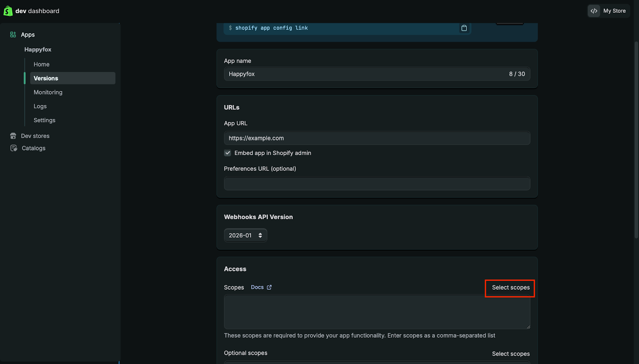
Task: Click the Shopify logo icon
Action: point(8,11)
